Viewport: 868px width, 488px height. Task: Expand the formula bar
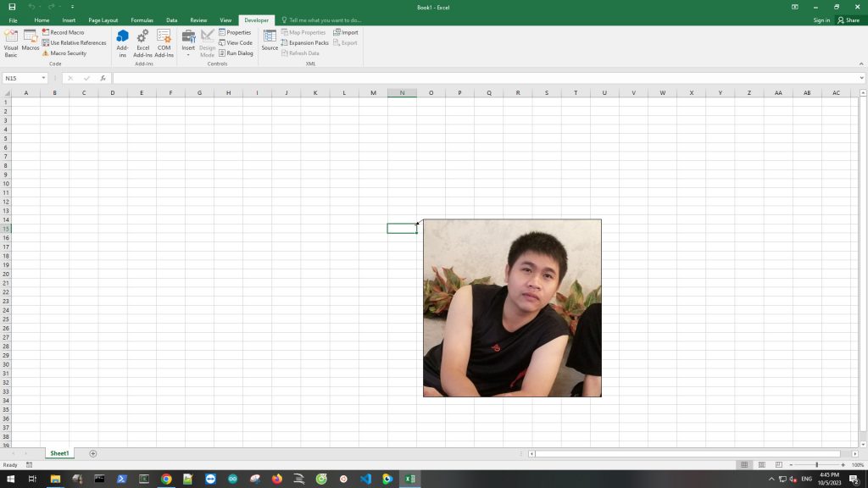(x=861, y=78)
